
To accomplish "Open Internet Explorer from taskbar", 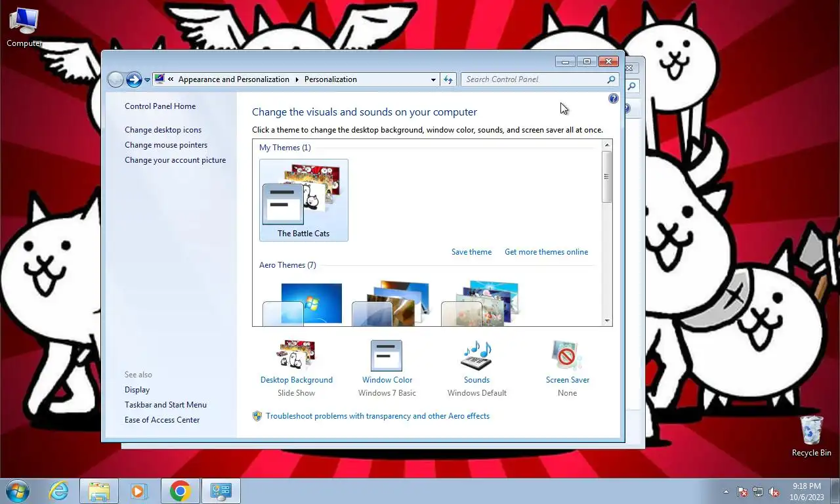I will (x=59, y=491).
